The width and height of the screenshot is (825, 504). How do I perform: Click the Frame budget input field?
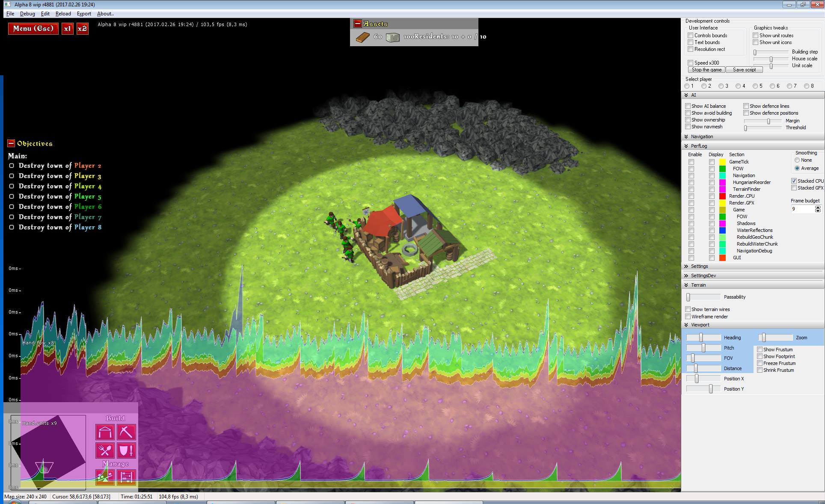803,209
